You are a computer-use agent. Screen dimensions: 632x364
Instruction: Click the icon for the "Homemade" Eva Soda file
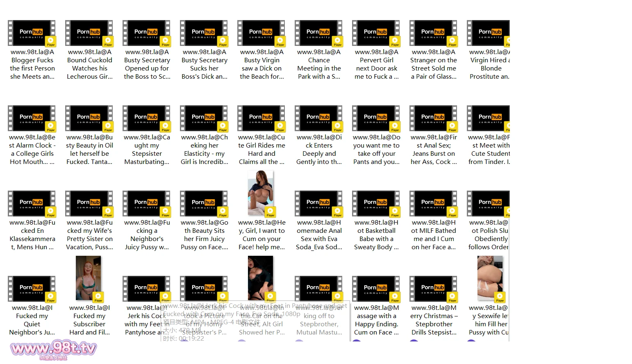319,203
